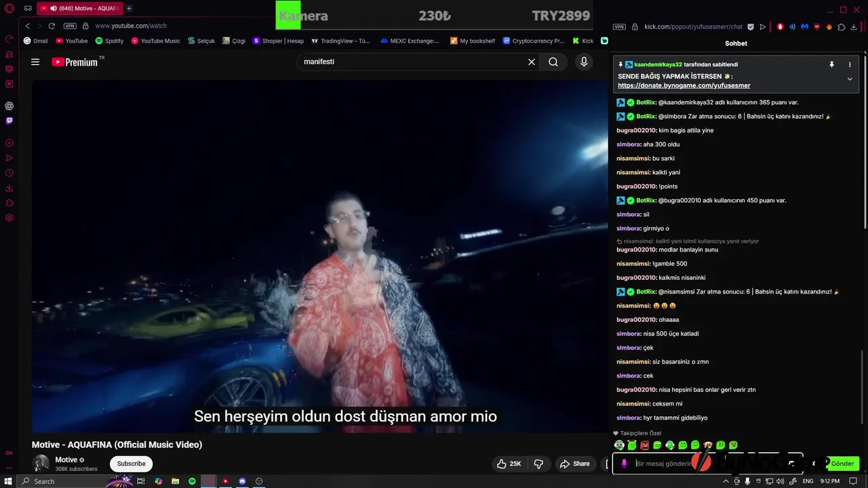
Task: Reload the YouTube page
Action: (x=52, y=26)
